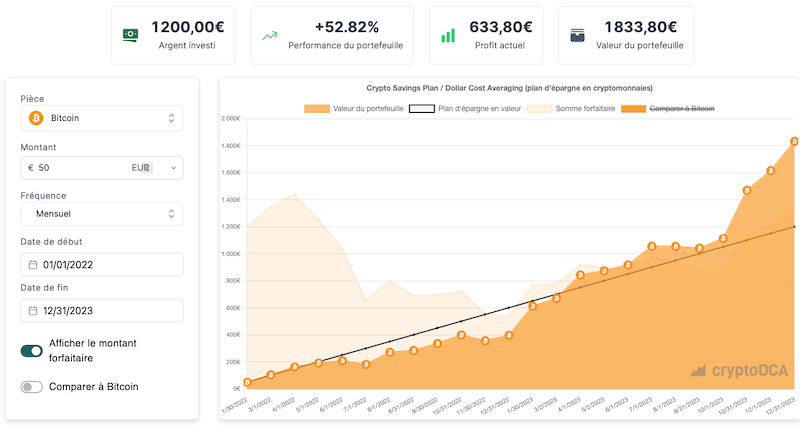
Task: Disable the Afficher le montant forfaitaire toggle
Action: click(31, 351)
